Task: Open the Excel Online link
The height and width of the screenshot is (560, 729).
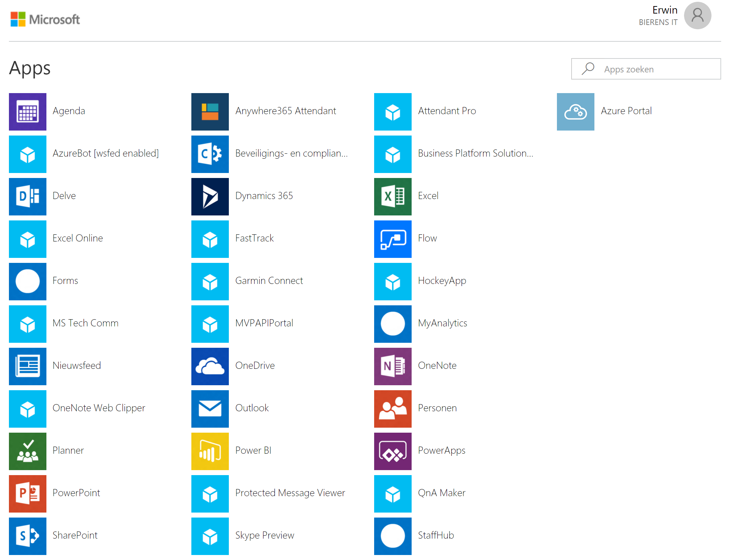Action: pyautogui.click(x=78, y=238)
